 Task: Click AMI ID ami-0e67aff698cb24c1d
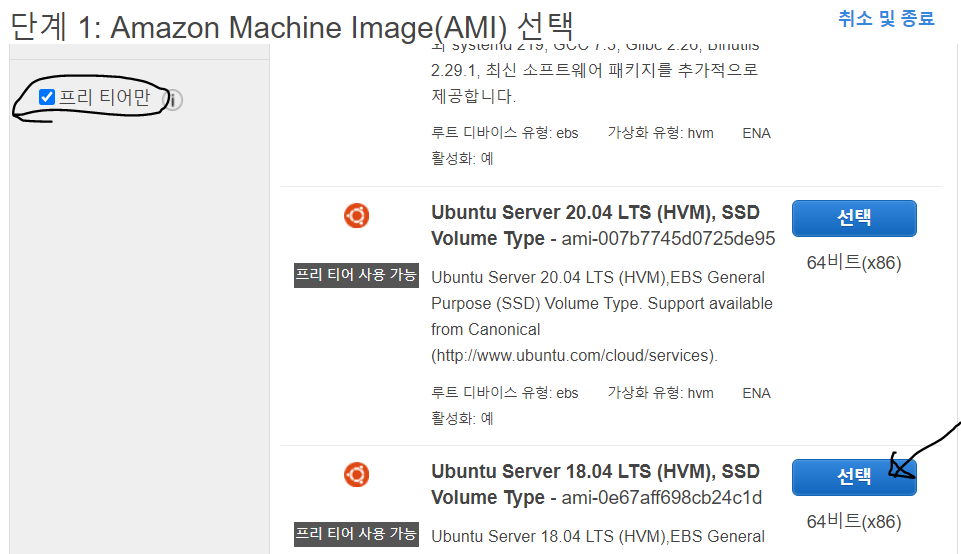pos(661,498)
